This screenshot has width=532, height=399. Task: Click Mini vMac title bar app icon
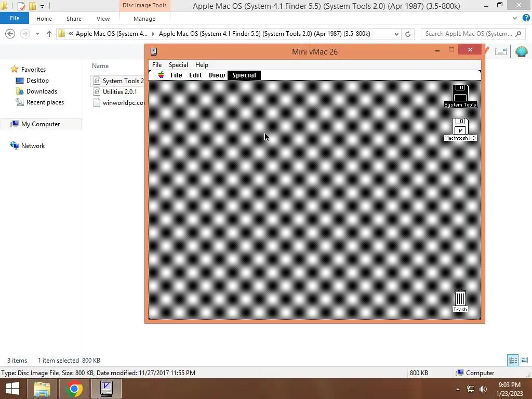pyautogui.click(x=154, y=51)
